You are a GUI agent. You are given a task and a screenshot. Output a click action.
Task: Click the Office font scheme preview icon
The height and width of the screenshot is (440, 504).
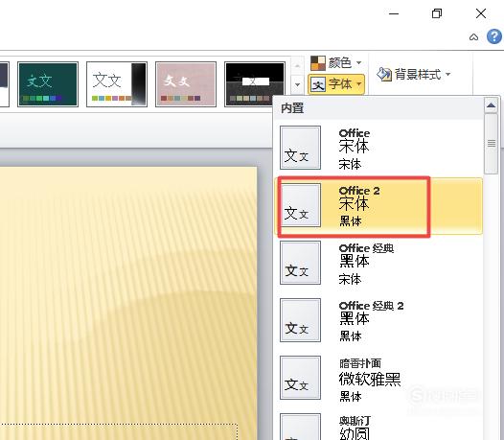(x=300, y=148)
